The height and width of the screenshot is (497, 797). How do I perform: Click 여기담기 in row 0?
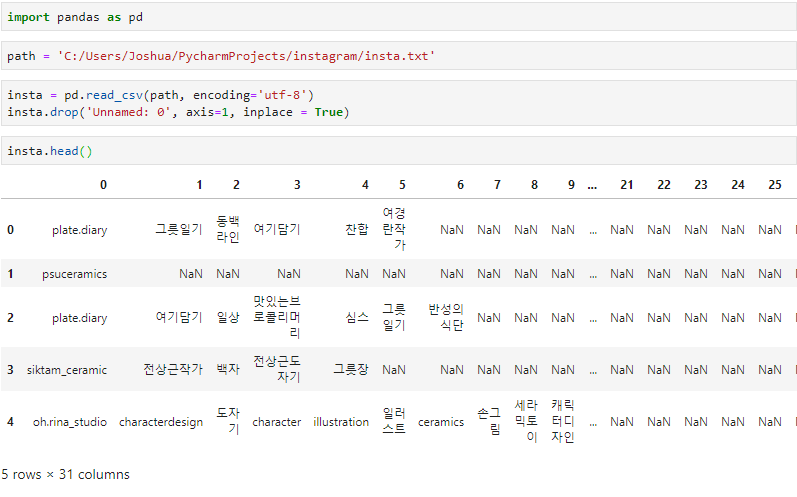point(277,230)
